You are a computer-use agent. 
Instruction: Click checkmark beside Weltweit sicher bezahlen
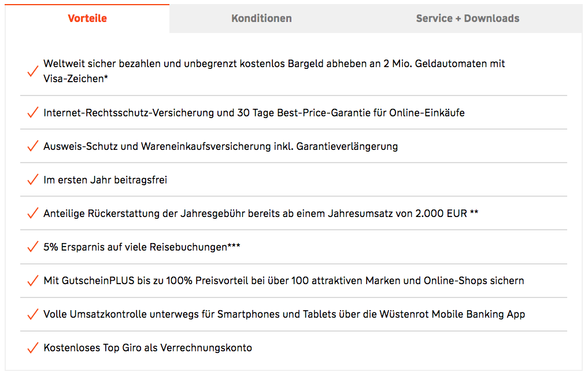[32, 71]
